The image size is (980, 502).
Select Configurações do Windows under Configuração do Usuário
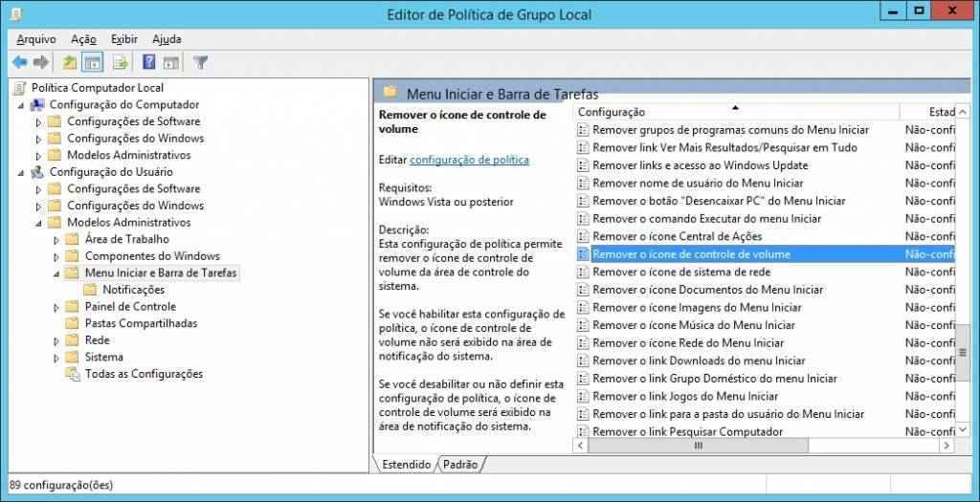coord(135,206)
